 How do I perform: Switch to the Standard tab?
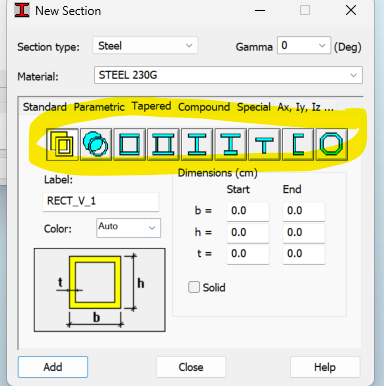[x=45, y=107]
